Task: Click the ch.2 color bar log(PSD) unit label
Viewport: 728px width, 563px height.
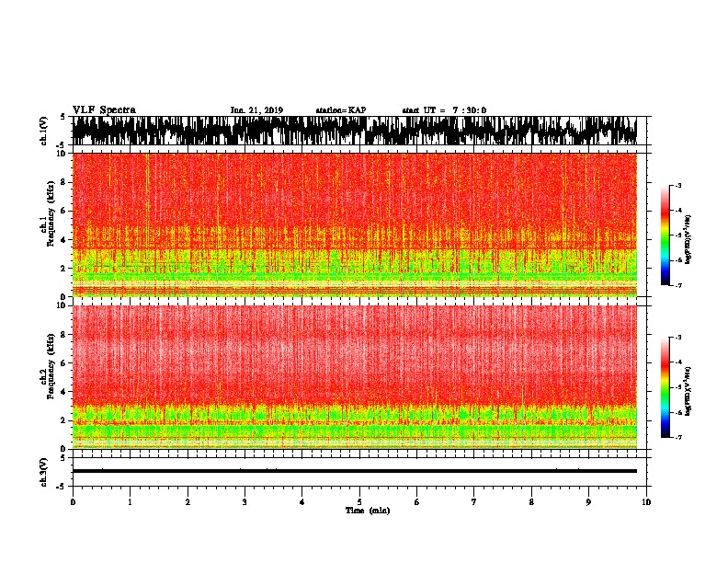Action: coord(688,391)
